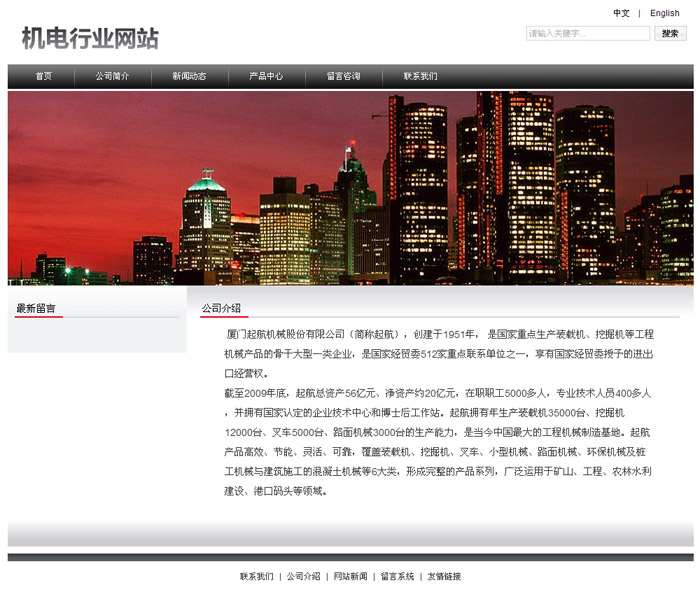700x606 pixels.
Task: Open the 联系我们 navigation item
Action: (x=421, y=76)
